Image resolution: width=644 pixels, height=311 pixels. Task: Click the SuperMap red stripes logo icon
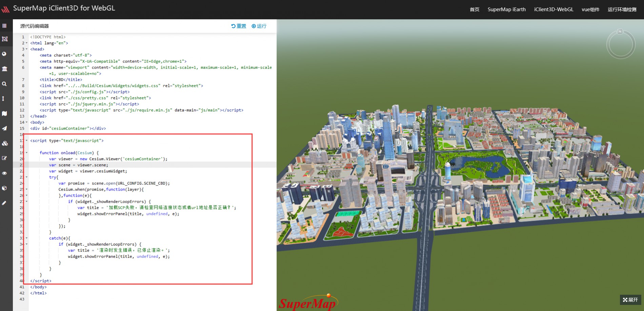(5, 9)
